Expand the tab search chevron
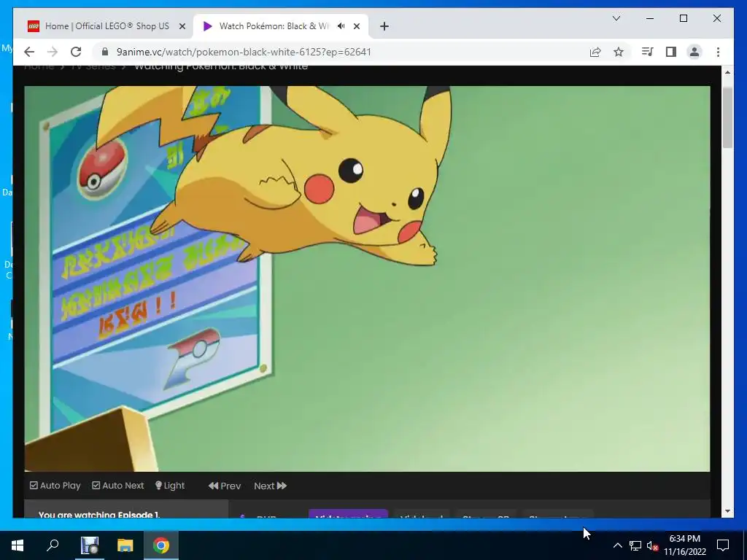Image resolution: width=747 pixels, height=560 pixels. click(x=616, y=18)
